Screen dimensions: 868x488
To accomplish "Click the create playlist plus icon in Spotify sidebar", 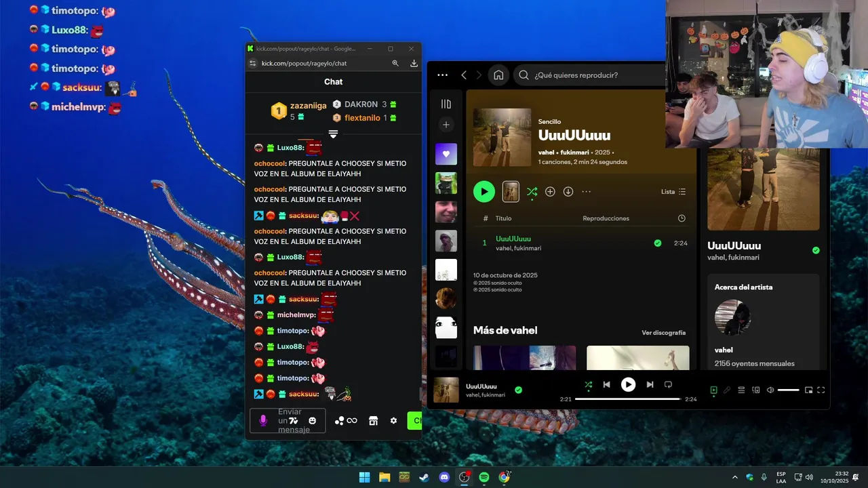I will 446,125.
